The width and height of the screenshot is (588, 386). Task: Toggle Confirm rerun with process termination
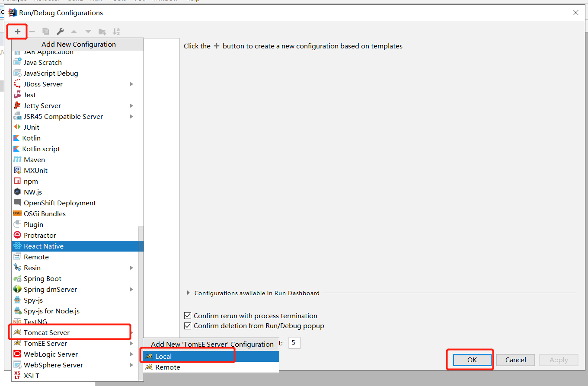coord(188,316)
